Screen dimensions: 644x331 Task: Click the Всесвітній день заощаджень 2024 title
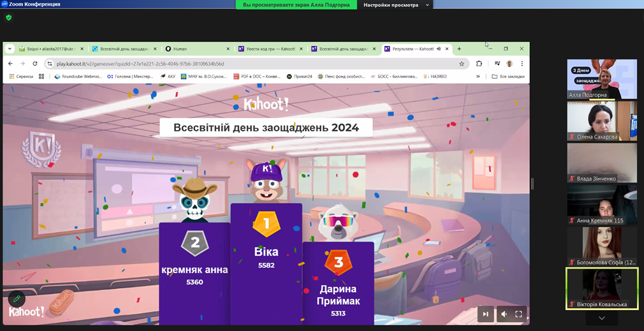click(266, 128)
